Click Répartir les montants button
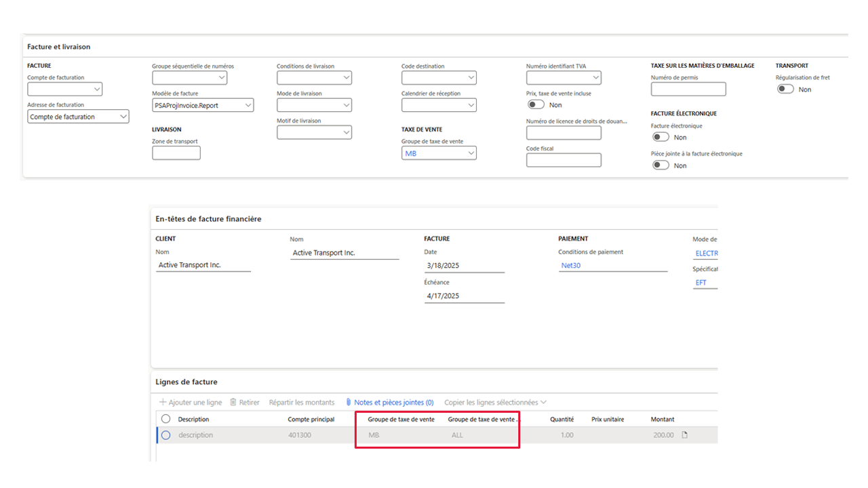The height and width of the screenshot is (488, 868). (302, 403)
